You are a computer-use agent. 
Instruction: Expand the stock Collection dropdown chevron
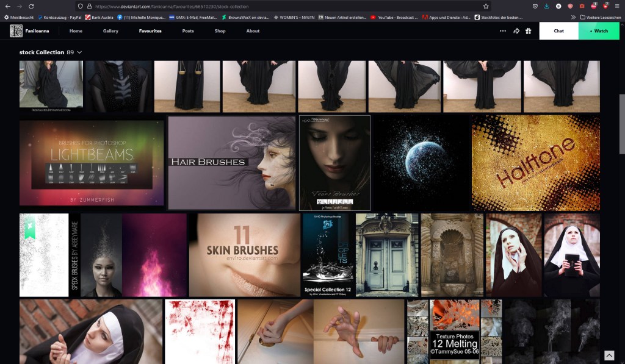tap(79, 52)
